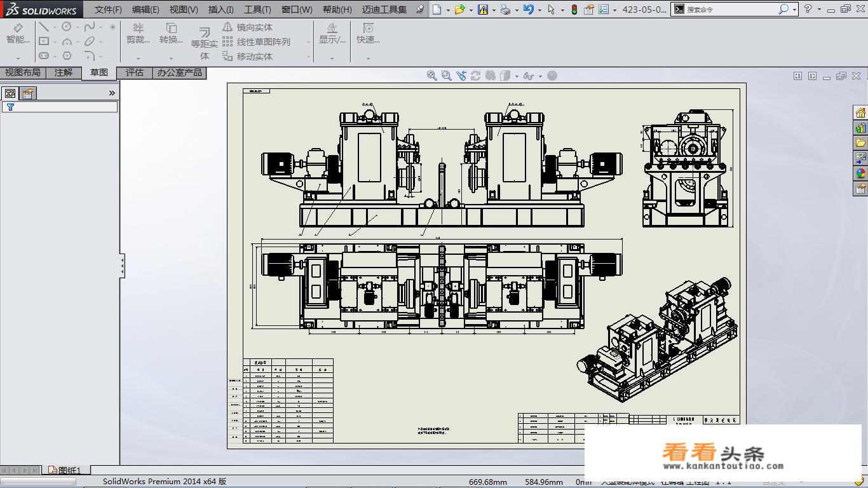
Task: Select the Ellipse sketch tool
Action: [x=90, y=41]
